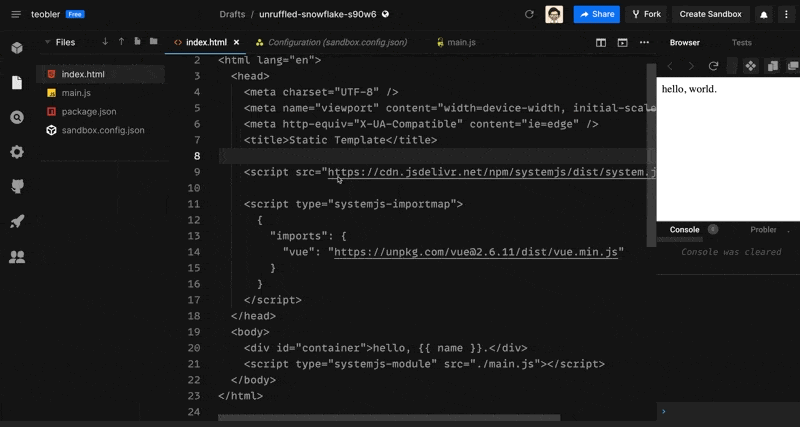Screen dimensions: 800x427
Task: Click the Fork button
Action: (x=646, y=14)
